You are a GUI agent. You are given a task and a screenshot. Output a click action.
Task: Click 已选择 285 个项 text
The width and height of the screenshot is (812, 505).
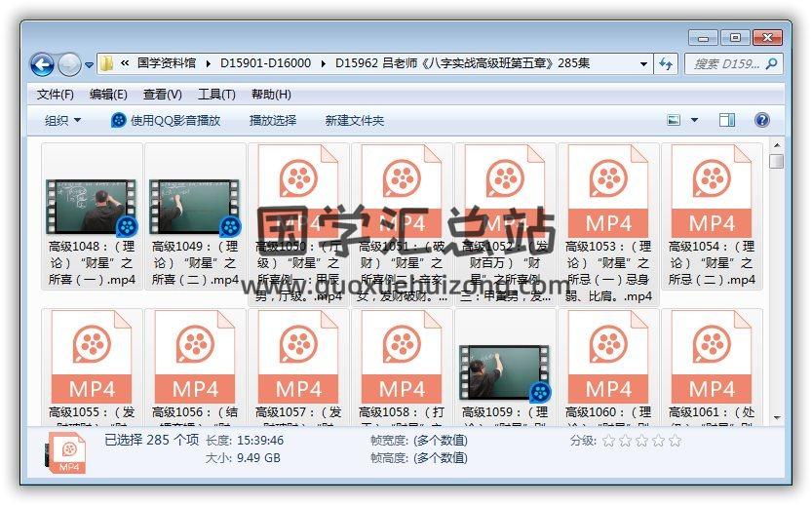[151, 440]
